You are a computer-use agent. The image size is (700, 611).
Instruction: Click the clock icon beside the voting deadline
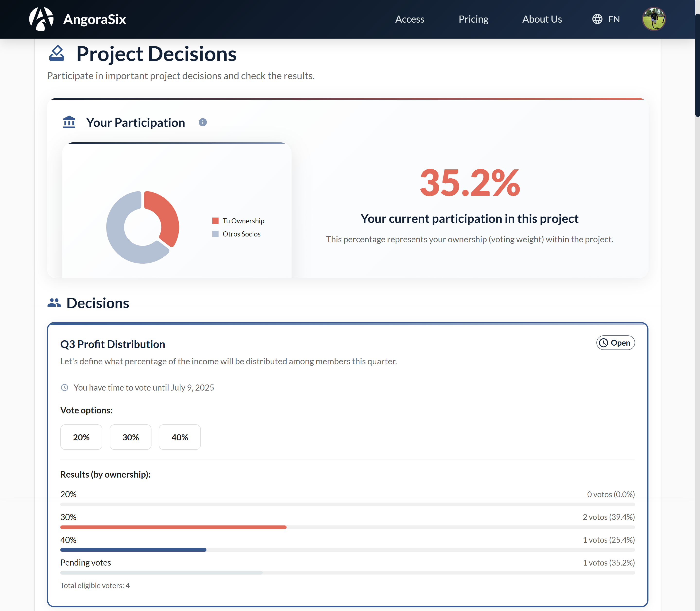pos(64,387)
